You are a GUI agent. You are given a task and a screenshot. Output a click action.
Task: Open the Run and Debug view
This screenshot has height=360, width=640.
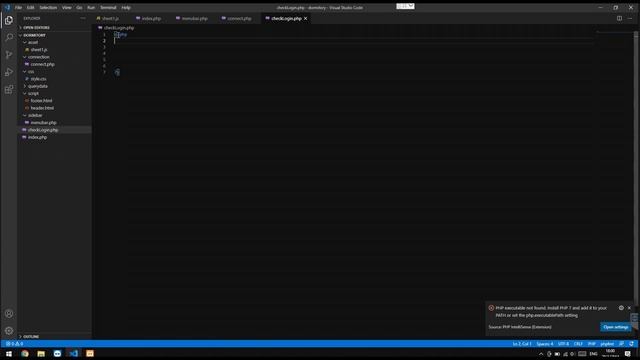9,72
